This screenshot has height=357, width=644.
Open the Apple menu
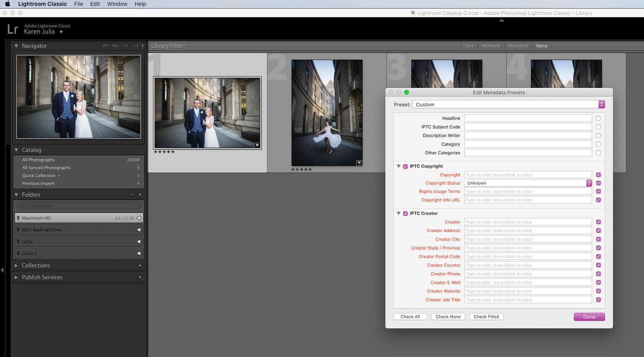pos(7,4)
